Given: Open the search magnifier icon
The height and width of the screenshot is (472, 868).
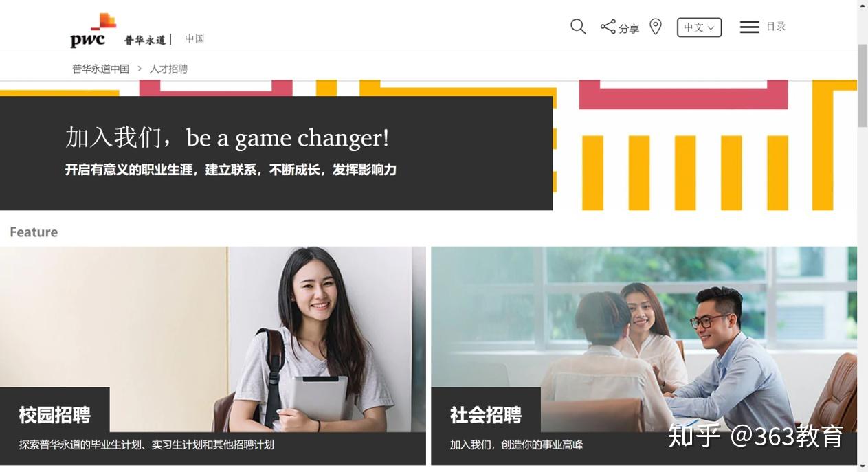Looking at the screenshot, I should point(578,27).
